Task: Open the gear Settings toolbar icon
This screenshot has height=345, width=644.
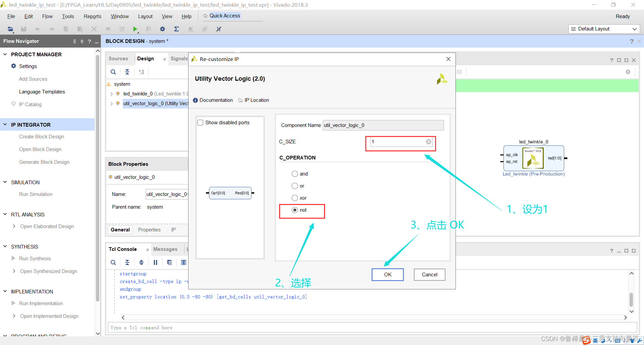Action: point(162,29)
